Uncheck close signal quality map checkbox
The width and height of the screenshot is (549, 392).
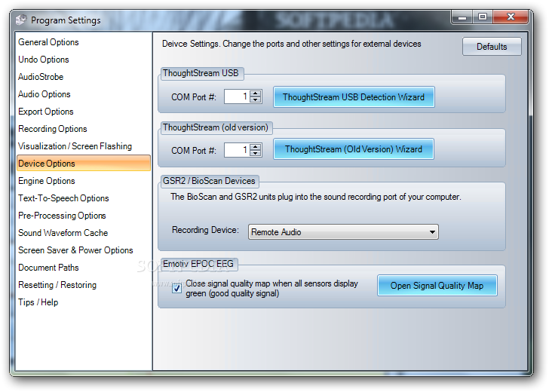click(176, 289)
